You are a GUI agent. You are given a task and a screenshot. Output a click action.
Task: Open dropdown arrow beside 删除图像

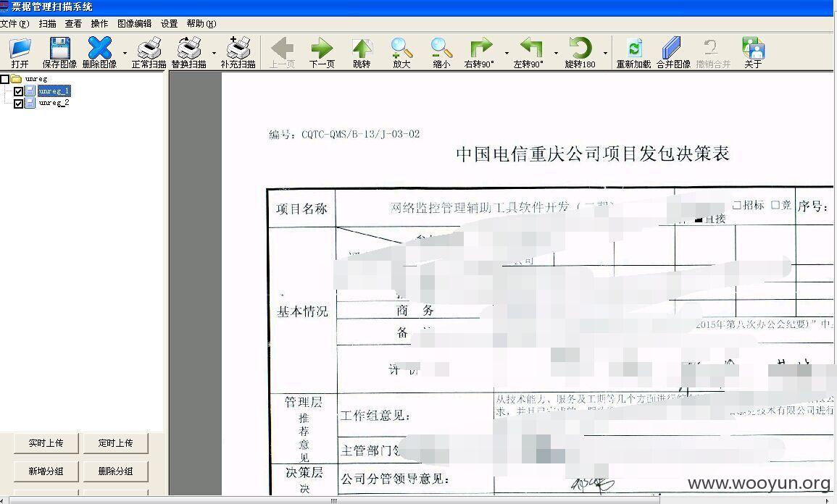tap(125, 53)
